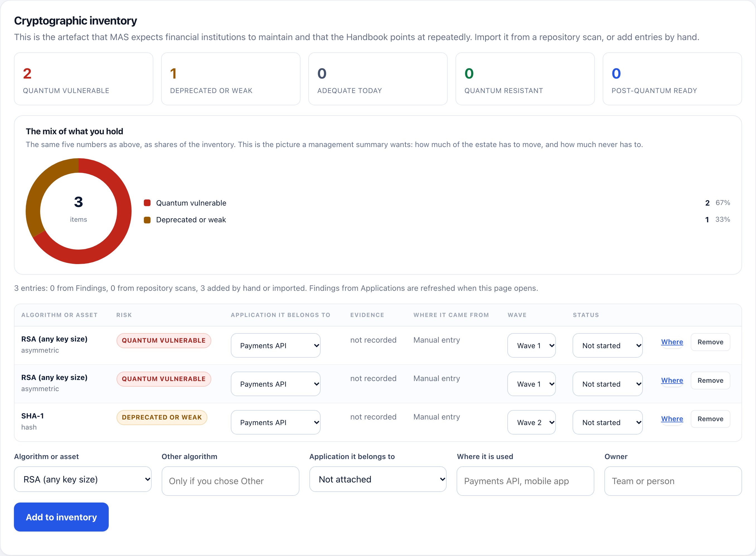Viewport: 756px width, 556px height.
Task: Click the Quantum Vulnerable summary card
Action: 84,79
